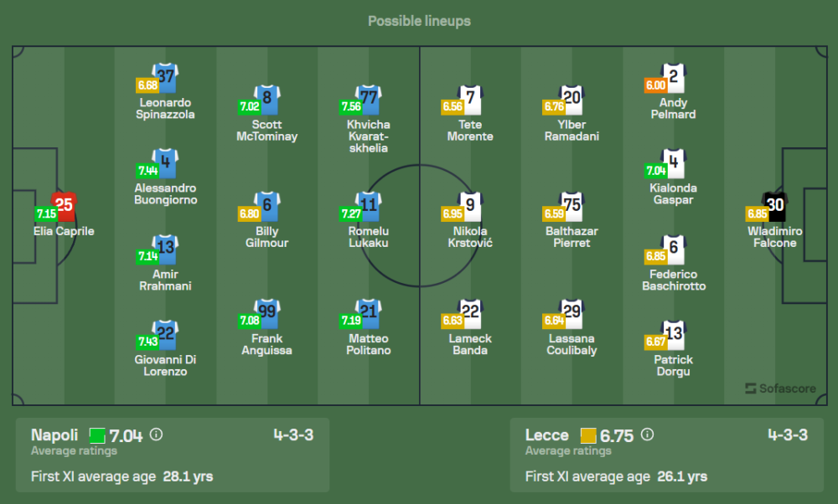This screenshot has width=838, height=504.
Task: Click Romelu Lukaku's number 11 shirt
Action: pos(369,204)
